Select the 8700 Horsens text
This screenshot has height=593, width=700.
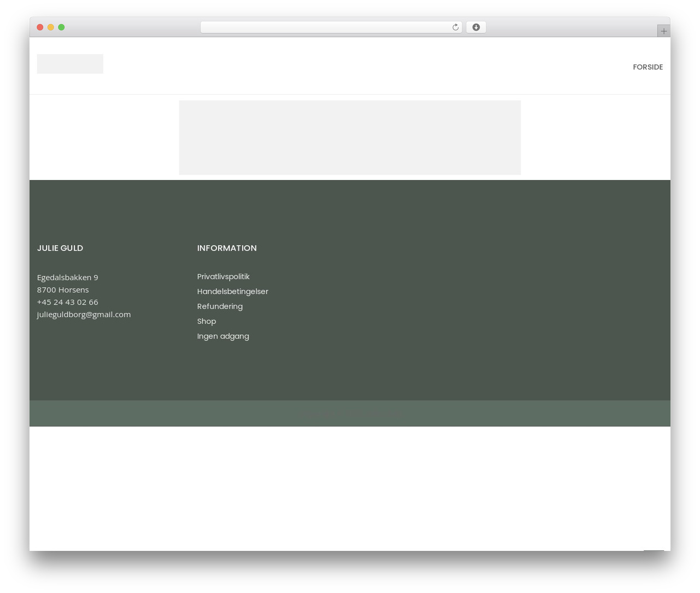pos(63,289)
